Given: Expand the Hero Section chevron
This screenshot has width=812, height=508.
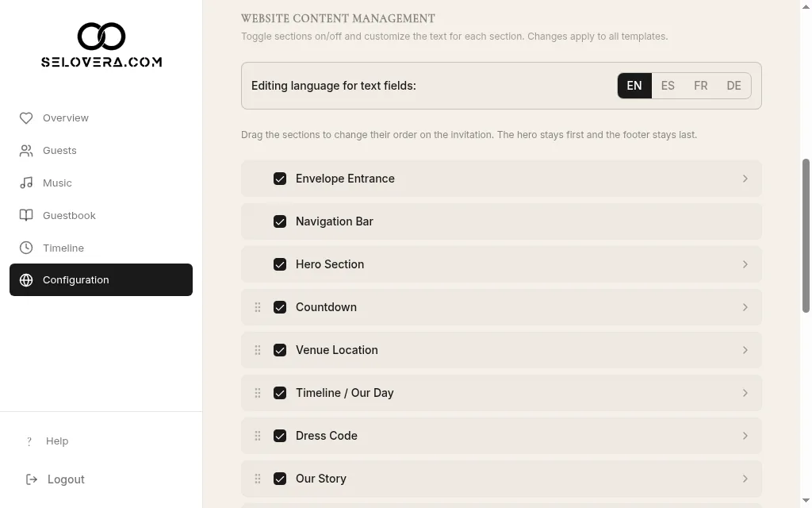Looking at the screenshot, I should click(745, 264).
